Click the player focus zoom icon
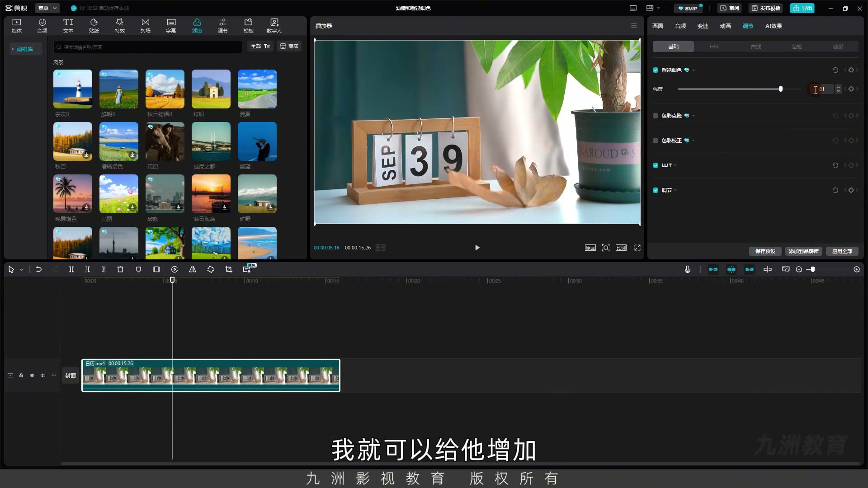868x488 pixels. [606, 248]
